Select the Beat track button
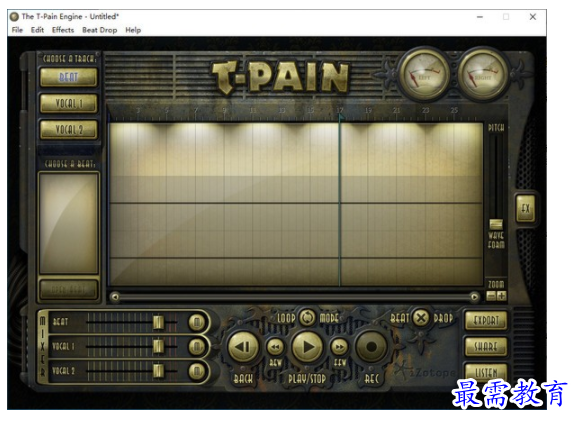576x425 pixels. coord(68,77)
